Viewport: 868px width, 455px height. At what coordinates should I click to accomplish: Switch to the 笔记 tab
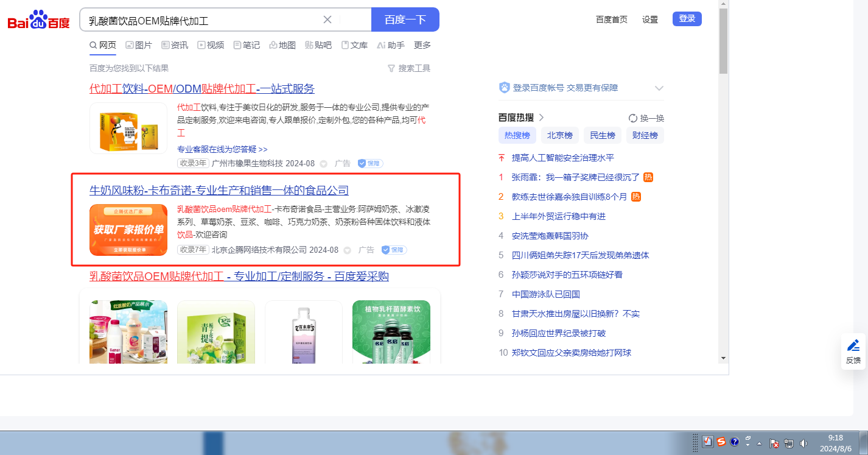coord(247,45)
